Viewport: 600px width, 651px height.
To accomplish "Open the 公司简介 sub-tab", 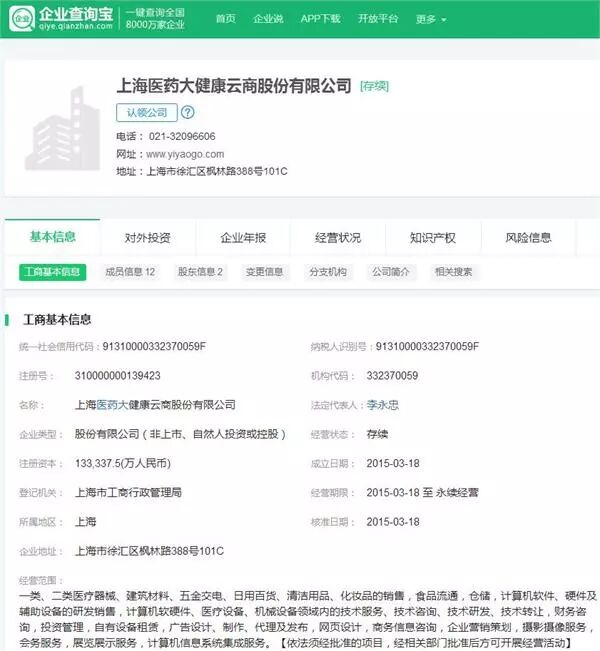I will tap(391, 272).
